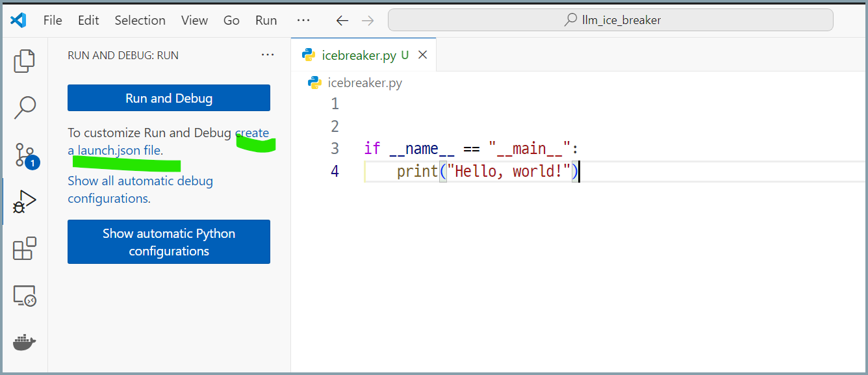Image resolution: width=868 pixels, height=375 pixels.
Task: Click the llm_ice_breaker command center search bar
Action: coord(610,20)
